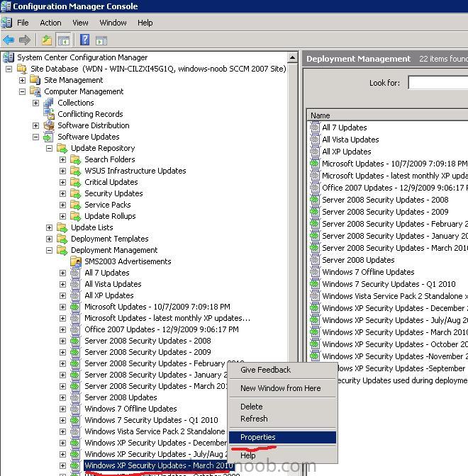
Task: Click the icon beside Windows 7 Offline Updates in list
Action: coord(315,272)
